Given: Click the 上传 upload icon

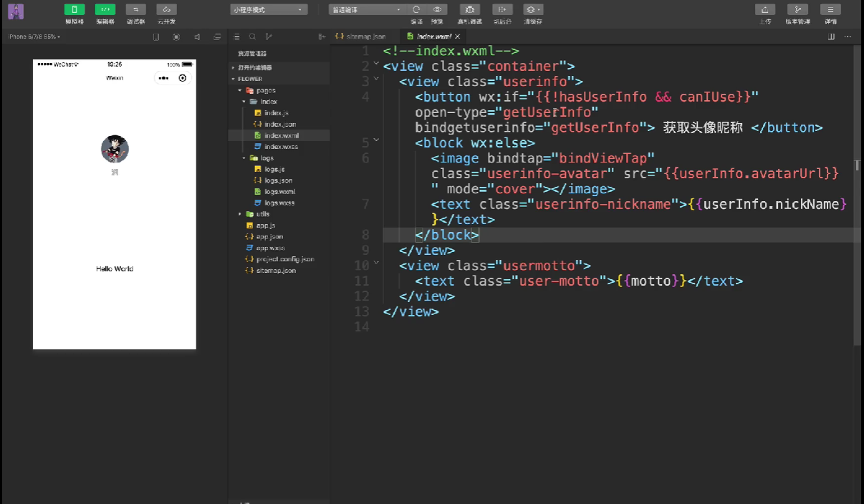Looking at the screenshot, I should (x=765, y=9).
